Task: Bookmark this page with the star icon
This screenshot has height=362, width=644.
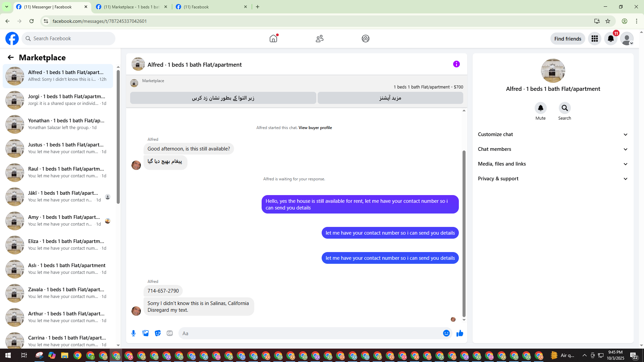Action: click(608, 21)
